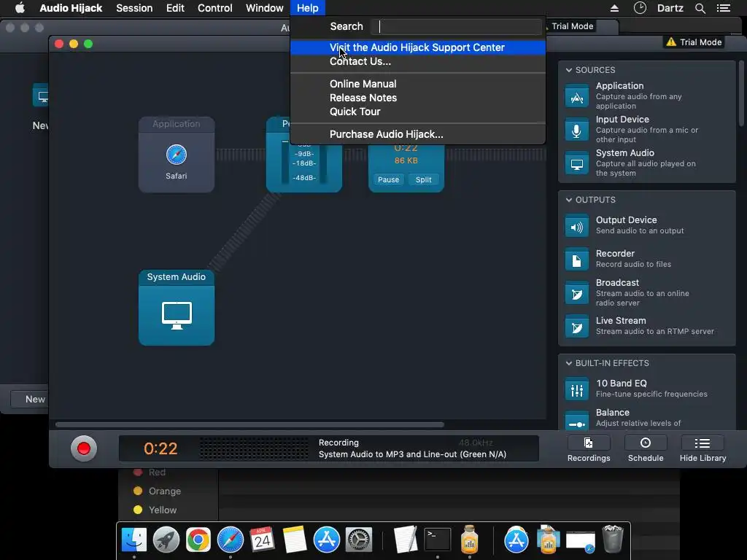Pause the recorder block
Image resolution: width=747 pixels, height=560 pixels.
[x=388, y=179]
